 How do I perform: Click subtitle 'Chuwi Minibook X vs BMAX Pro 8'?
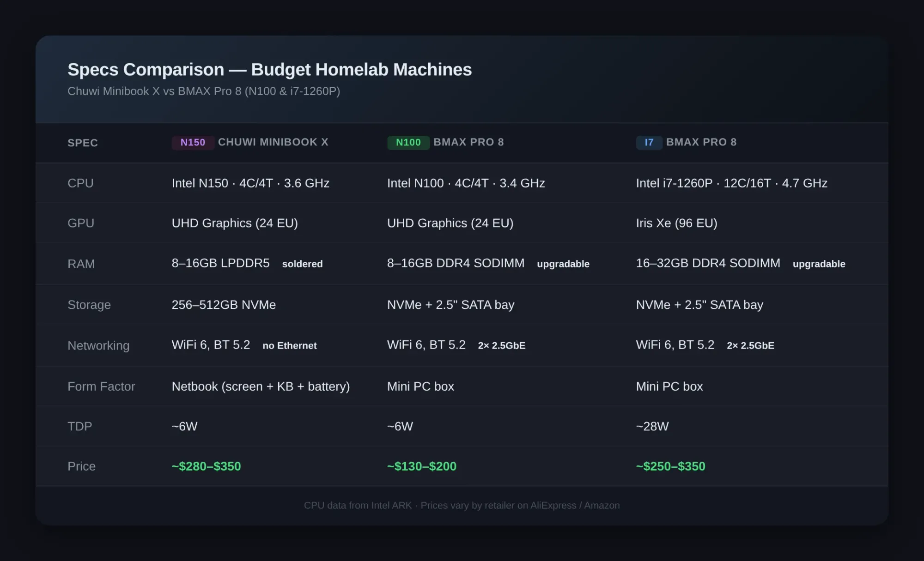point(154,91)
